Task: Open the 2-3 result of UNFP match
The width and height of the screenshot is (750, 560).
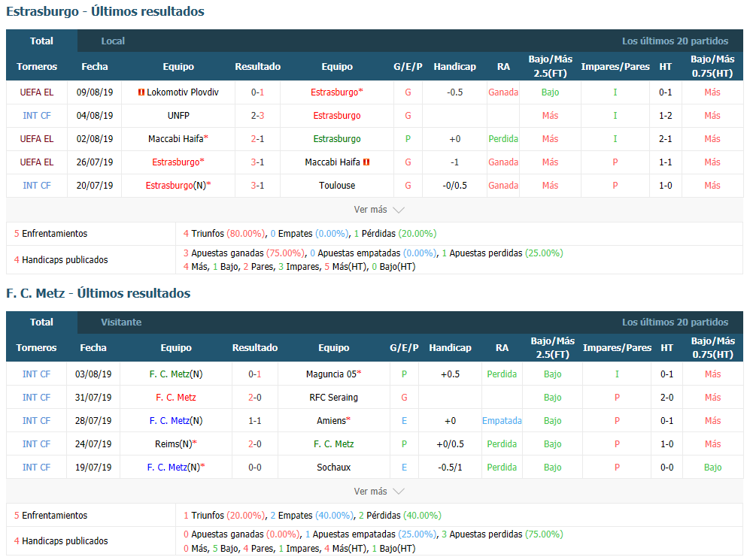Action: 258,116
